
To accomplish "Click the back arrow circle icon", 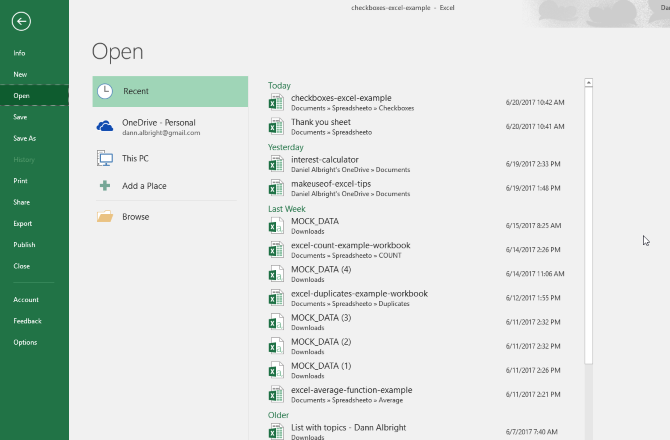I will click(x=21, y=21).
